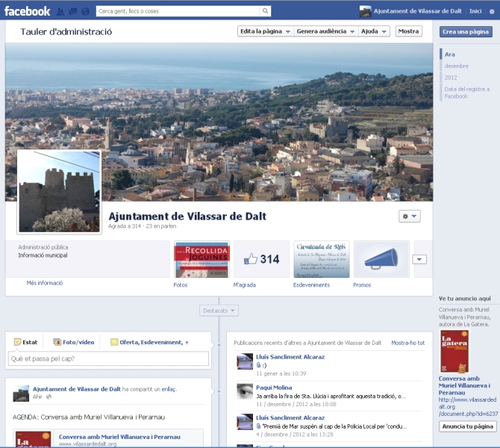Open the "Ajuda" dropdown
Screen dimensions: 500x448
[374, 31]
